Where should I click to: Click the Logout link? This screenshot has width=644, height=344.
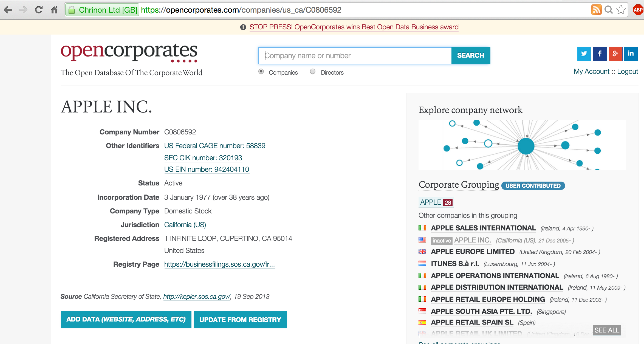pyautogui.click(x=628, y=72)
